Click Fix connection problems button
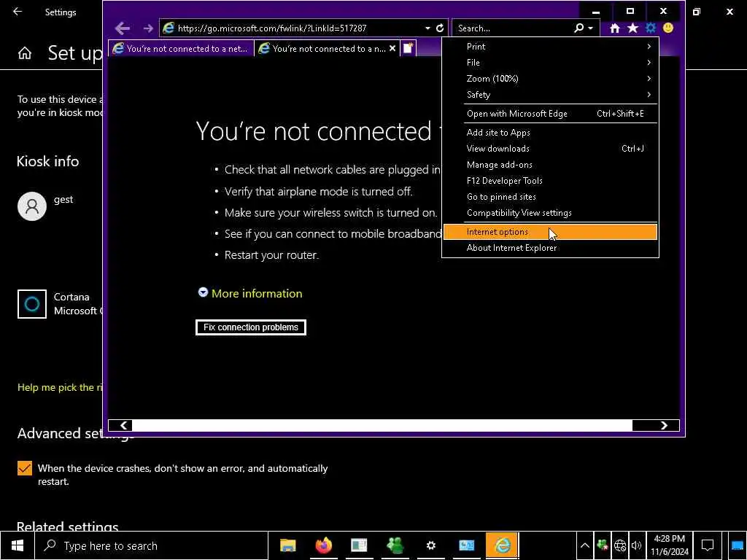747x560 pixels. [x=251, y=327]
